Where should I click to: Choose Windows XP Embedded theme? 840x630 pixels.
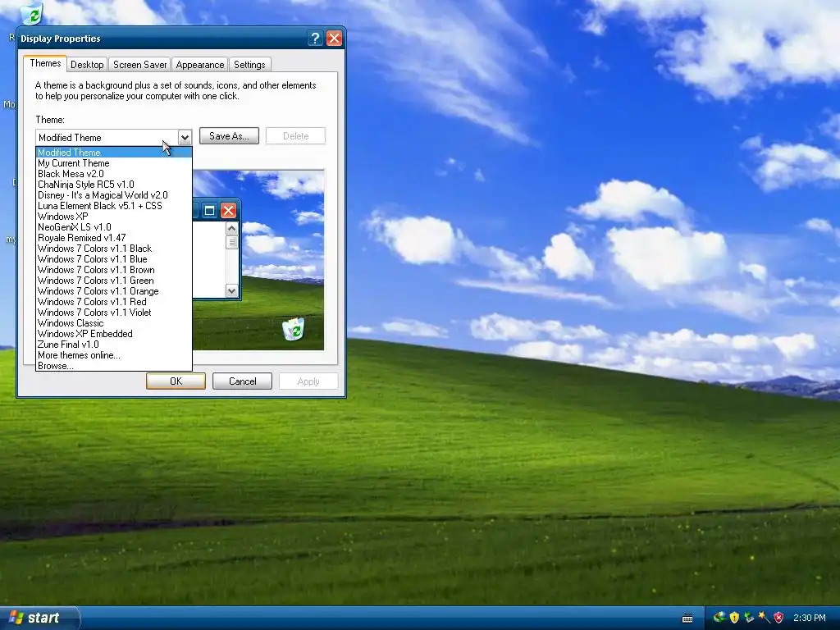click(x=113, y=334)
